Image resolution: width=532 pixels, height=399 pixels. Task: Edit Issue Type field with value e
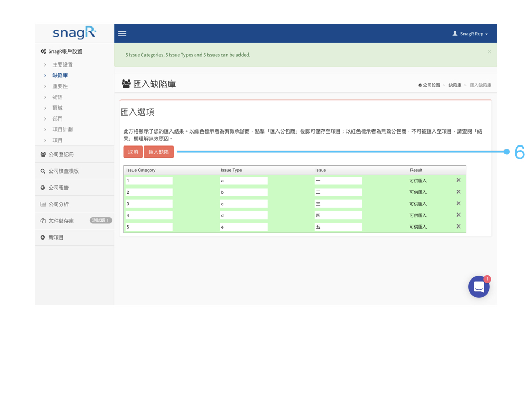(x=244, y=227)
